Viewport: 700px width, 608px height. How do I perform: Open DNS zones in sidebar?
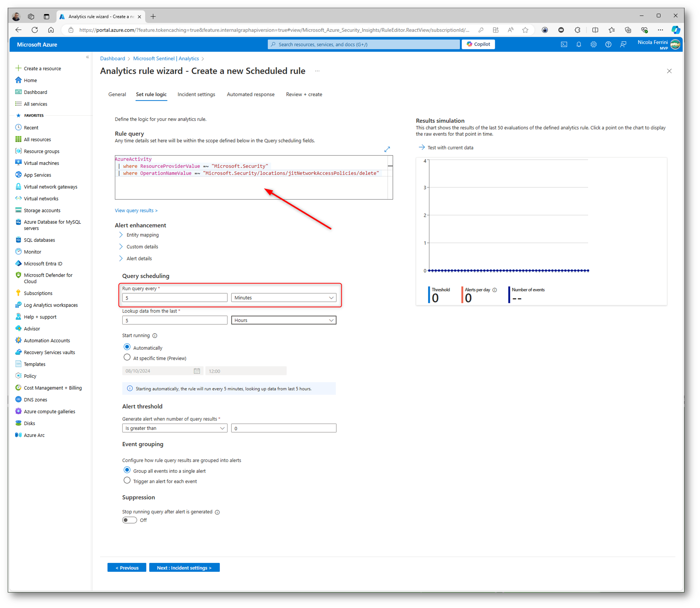tap(35, 400)
